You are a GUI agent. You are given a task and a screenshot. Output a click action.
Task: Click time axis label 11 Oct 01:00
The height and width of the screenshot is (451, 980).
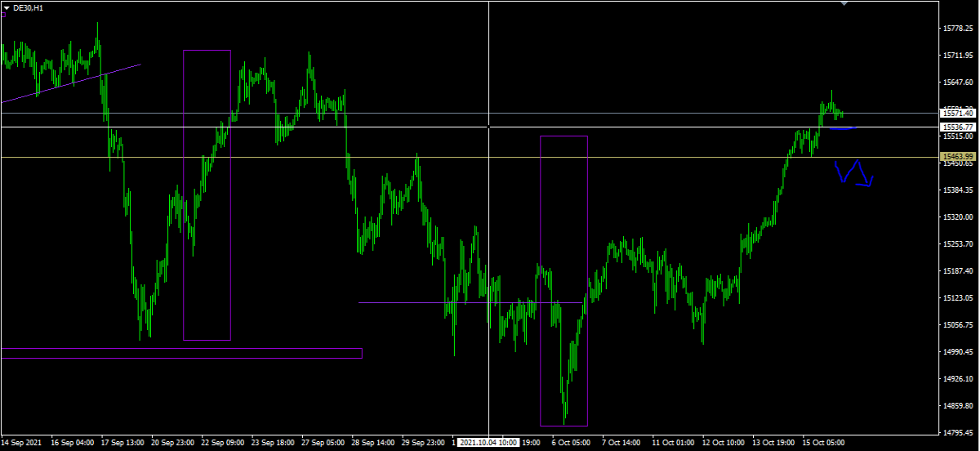tap(675, 442)
